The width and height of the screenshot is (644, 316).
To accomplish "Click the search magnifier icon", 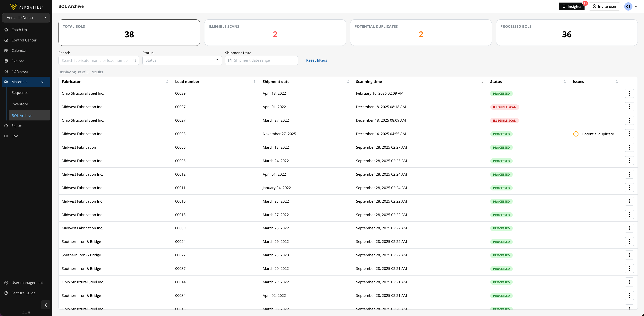I will 135,60.
